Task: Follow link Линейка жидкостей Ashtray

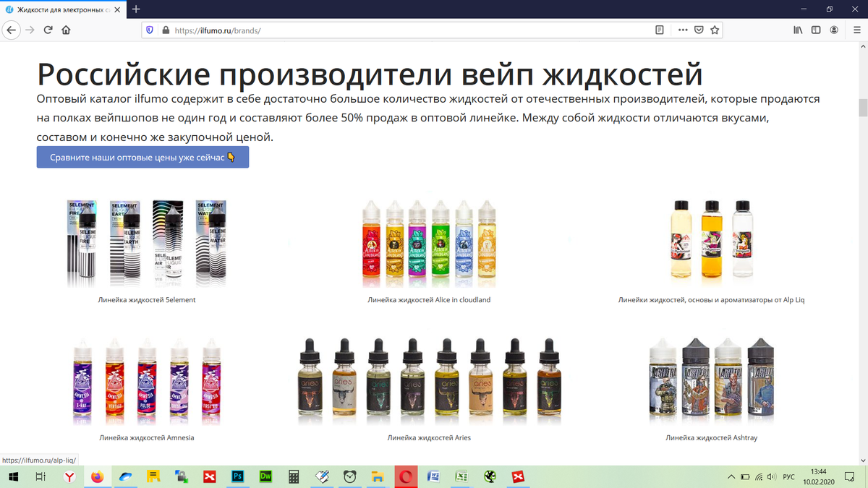Action: (711, 437)
